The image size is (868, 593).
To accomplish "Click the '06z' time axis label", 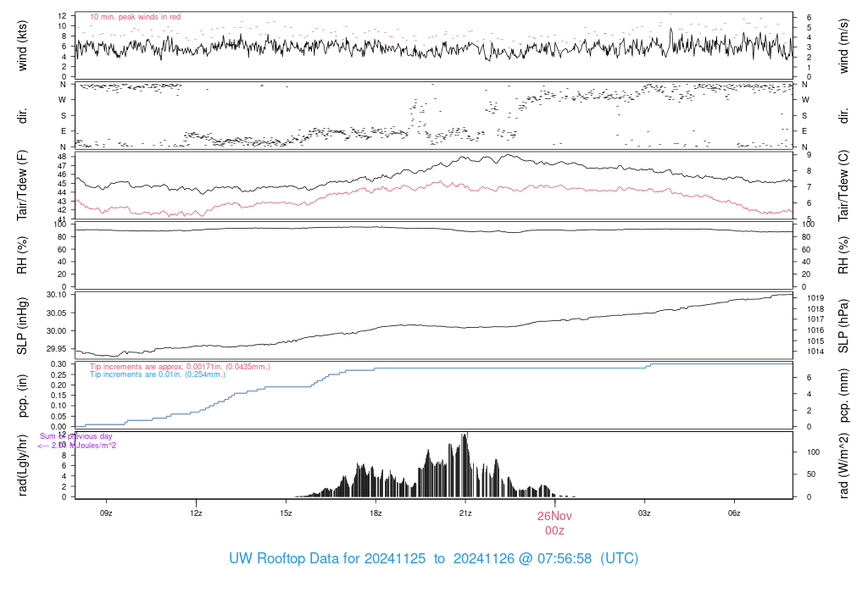I will coord(733,513).
